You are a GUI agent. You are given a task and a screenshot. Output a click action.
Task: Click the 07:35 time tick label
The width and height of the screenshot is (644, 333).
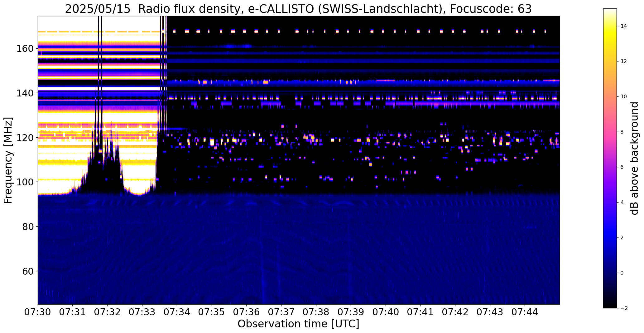(212, 312)
